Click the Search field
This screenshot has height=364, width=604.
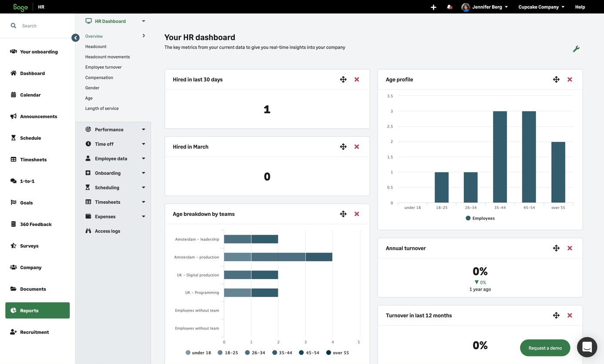tap(39, 26)
